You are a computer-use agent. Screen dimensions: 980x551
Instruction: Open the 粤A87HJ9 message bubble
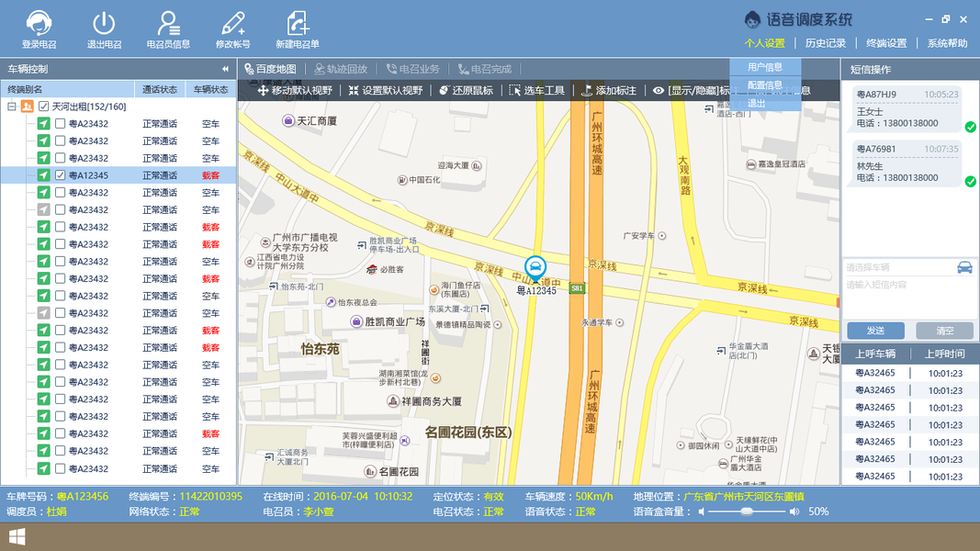(905, 109)
